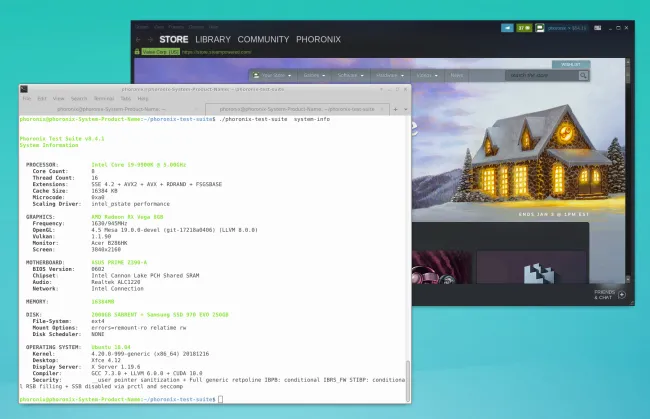Open the Steam menu in Steam window
The image size is (650, 419).
142,27
